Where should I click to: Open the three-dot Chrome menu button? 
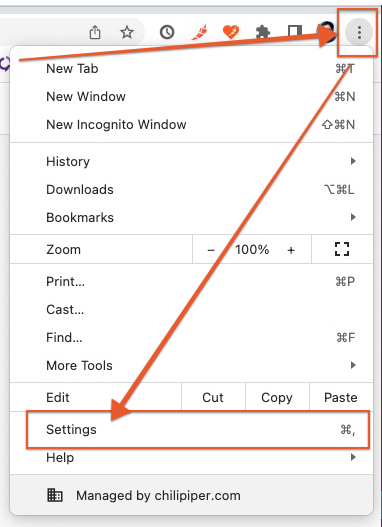point(359,33)
